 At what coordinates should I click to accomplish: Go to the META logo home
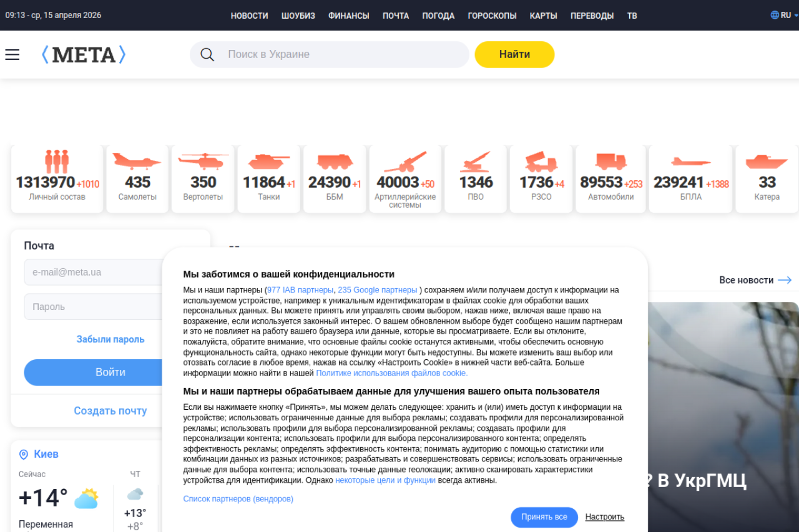click(x=84, y=55)
